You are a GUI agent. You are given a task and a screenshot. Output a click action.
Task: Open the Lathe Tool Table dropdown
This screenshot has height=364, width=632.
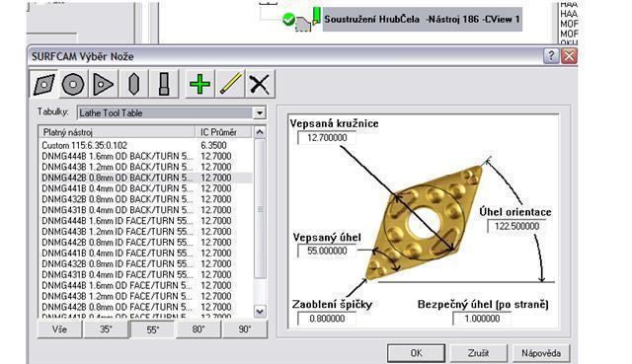pos(260,113)
